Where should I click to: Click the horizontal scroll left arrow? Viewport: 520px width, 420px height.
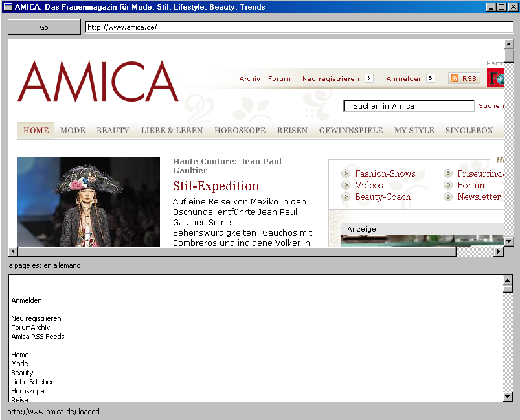12,252
